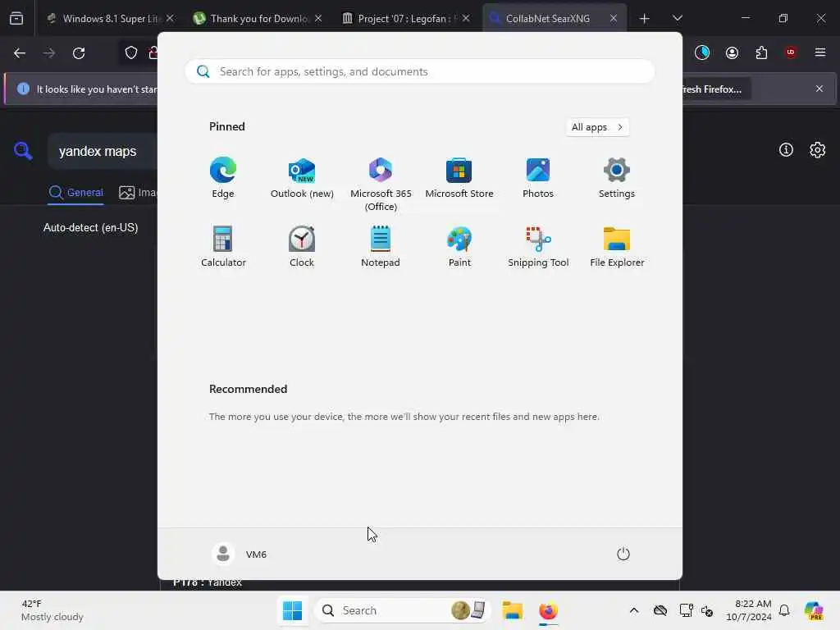Image resolution: width=840 pixels, height=630 pixels.
Task: Select the CollabNet SearXNG tab
Action: point(547,18)
